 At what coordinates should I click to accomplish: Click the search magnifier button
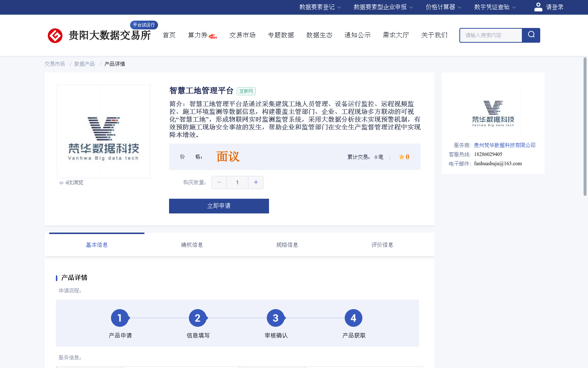[x=531, y=35]
